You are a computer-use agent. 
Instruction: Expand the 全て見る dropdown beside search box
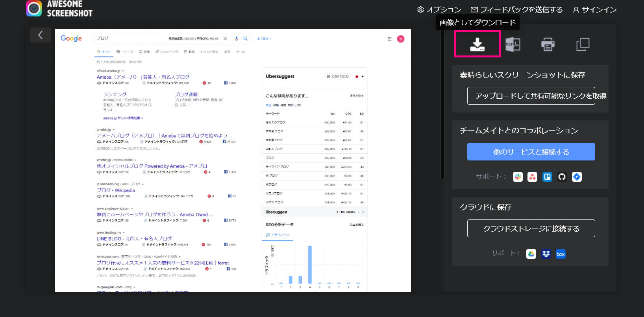coord(264,39)
